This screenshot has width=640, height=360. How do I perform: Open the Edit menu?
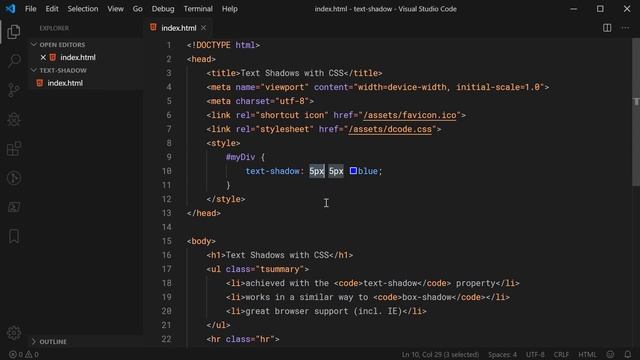click(52, 9)
